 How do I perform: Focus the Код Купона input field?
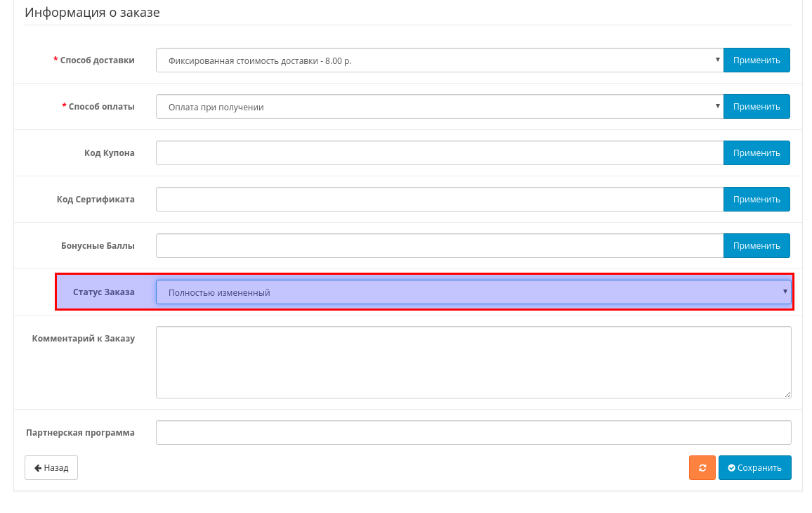pos(439,153)
